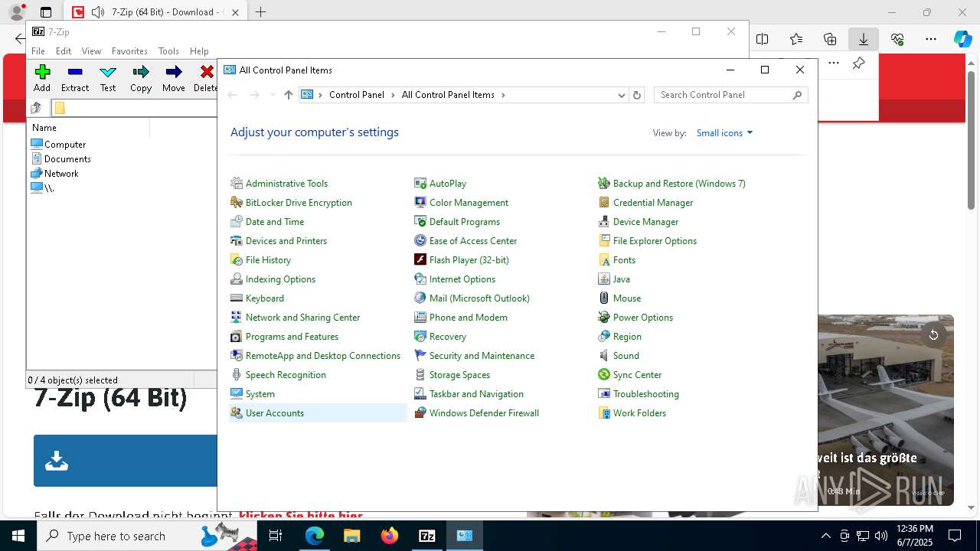Image resolution: width=980 pixels, height=551 pixels.
Task: Go up to parent in Control Panel
Action: point(288,95)
